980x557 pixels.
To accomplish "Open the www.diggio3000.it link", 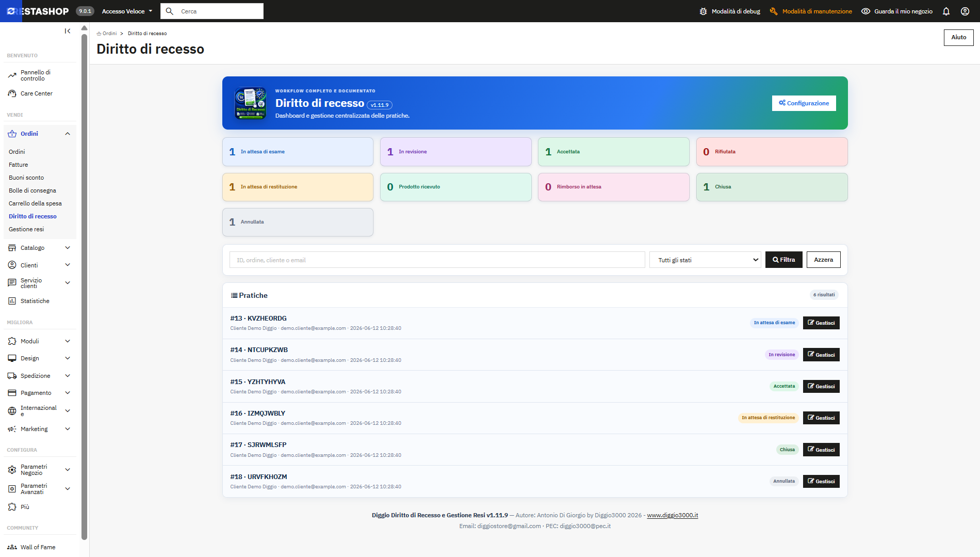I will point(673,515).
